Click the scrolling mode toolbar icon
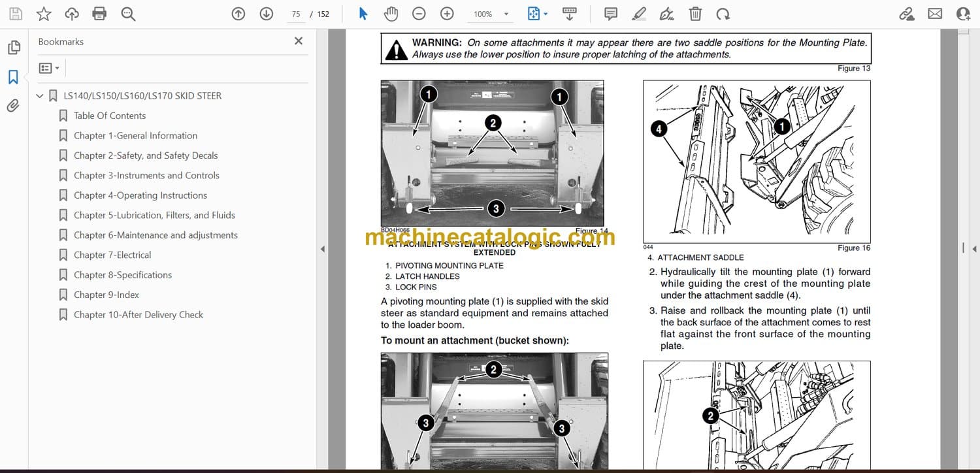The height and width of the screenshot is (473, 980). (x=569, y=14)
